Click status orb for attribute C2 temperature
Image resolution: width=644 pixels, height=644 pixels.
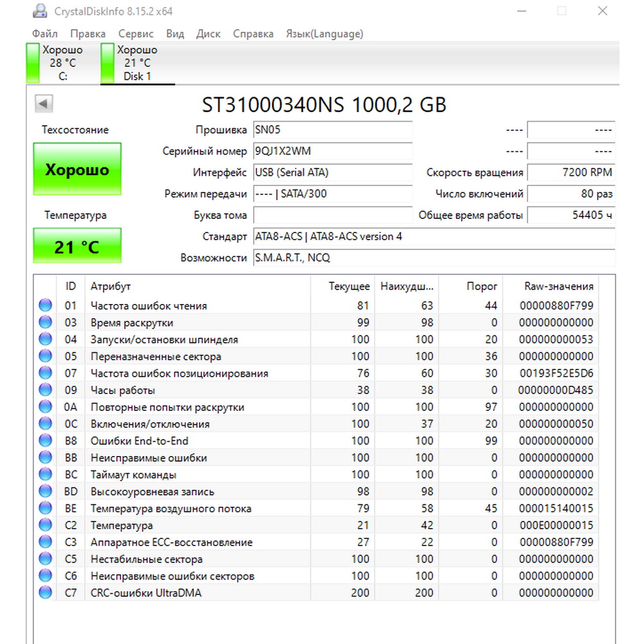[45, 525]
